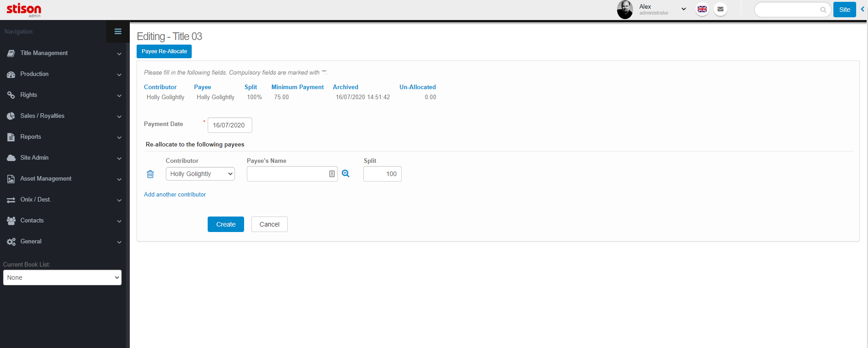Click Alex's profile avatar picture
This screenshot has width=868, height=348.
point(625,10)
